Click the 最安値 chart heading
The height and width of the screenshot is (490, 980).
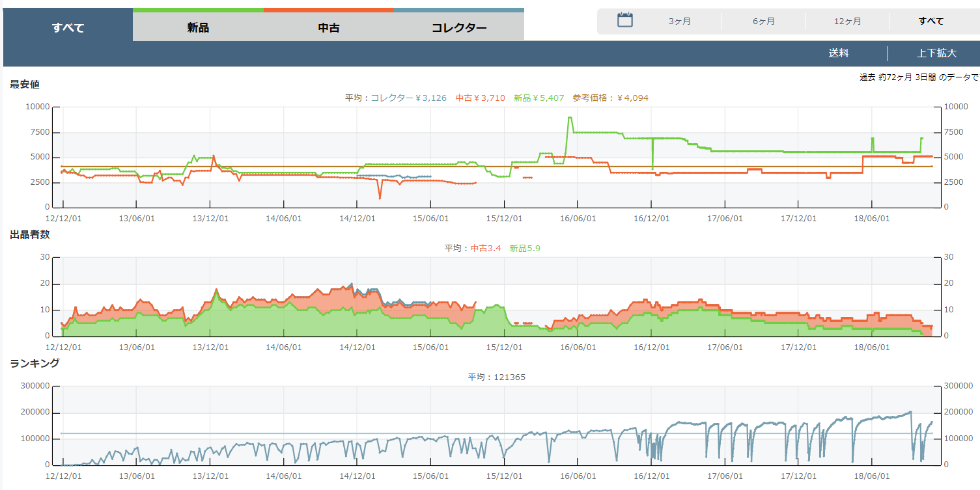tap(25, 84)
